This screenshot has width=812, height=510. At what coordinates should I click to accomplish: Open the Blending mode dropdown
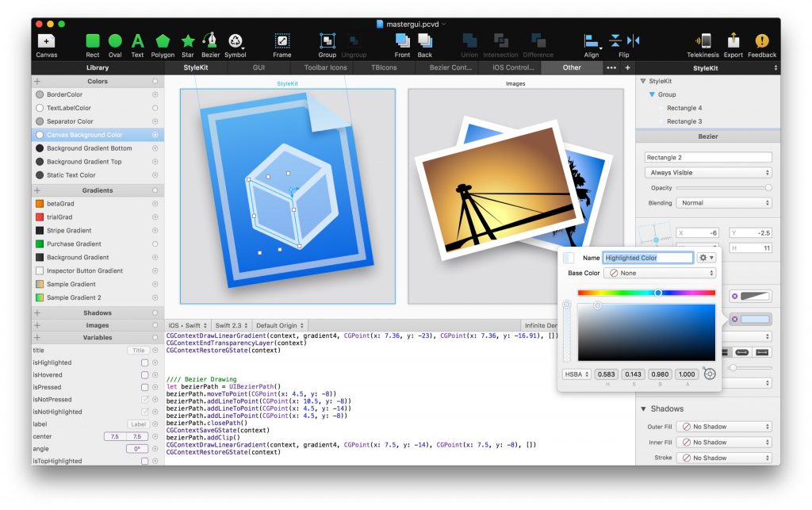click(723, 202)
